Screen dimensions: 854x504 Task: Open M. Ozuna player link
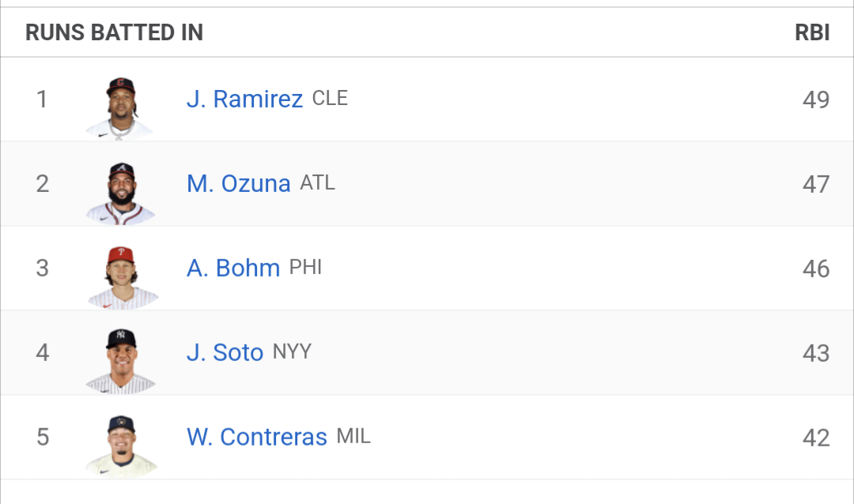point(239,183)
